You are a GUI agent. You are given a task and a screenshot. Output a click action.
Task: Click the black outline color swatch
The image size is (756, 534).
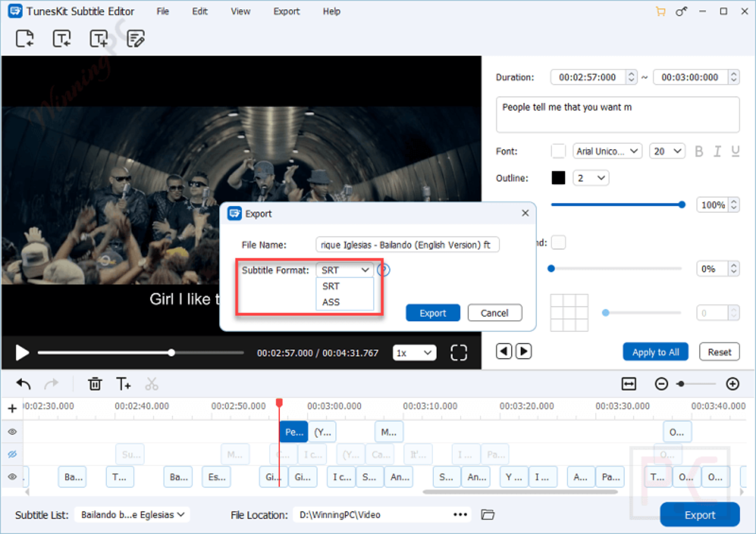point(558,178)
